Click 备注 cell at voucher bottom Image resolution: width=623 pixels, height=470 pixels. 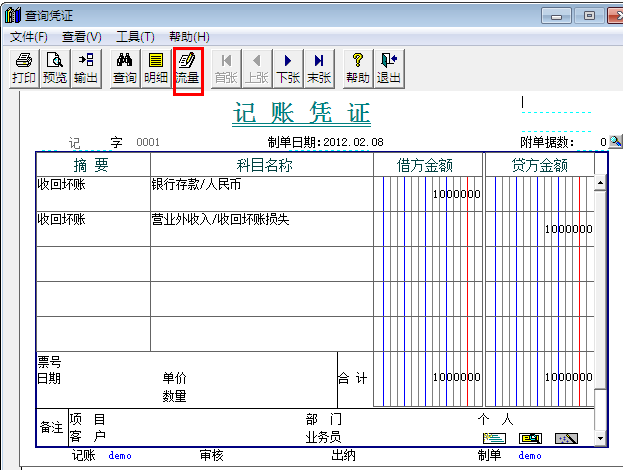52,427
